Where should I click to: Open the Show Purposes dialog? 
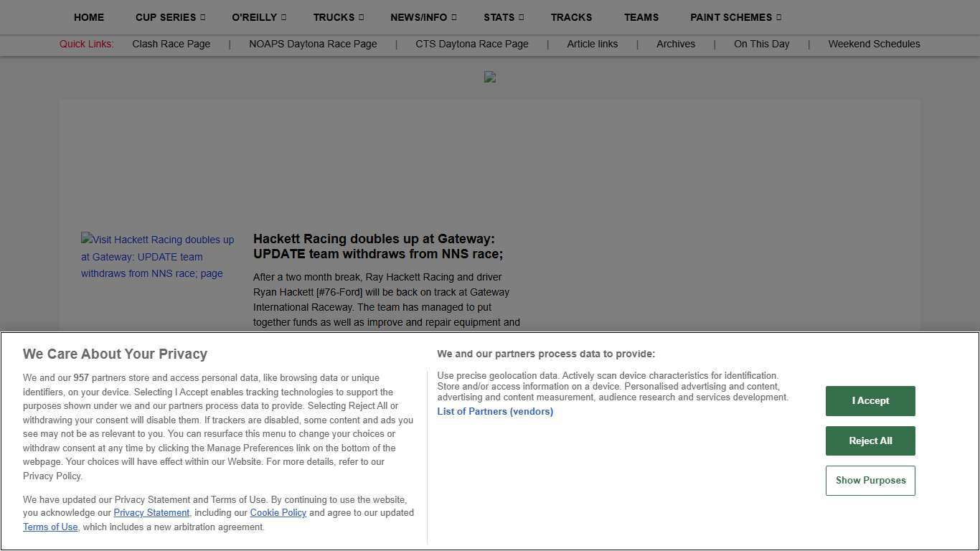point(870,480)
